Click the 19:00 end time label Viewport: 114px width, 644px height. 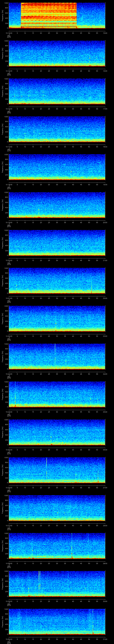[105, 185]
